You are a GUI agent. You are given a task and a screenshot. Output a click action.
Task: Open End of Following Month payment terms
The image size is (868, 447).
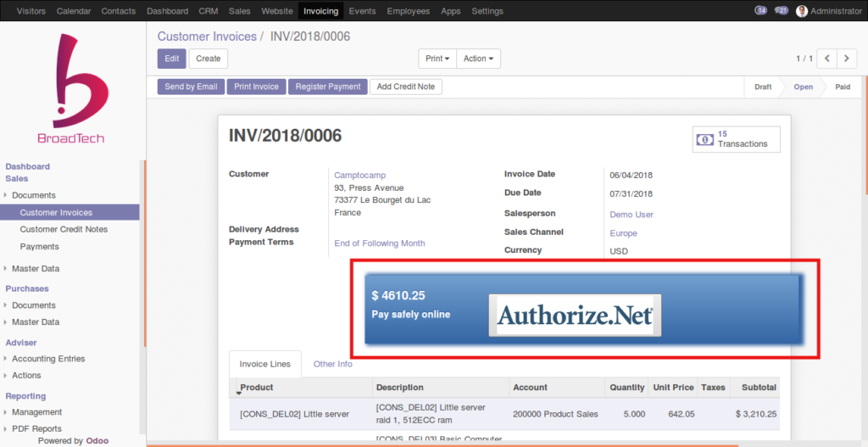pos(380,243)
